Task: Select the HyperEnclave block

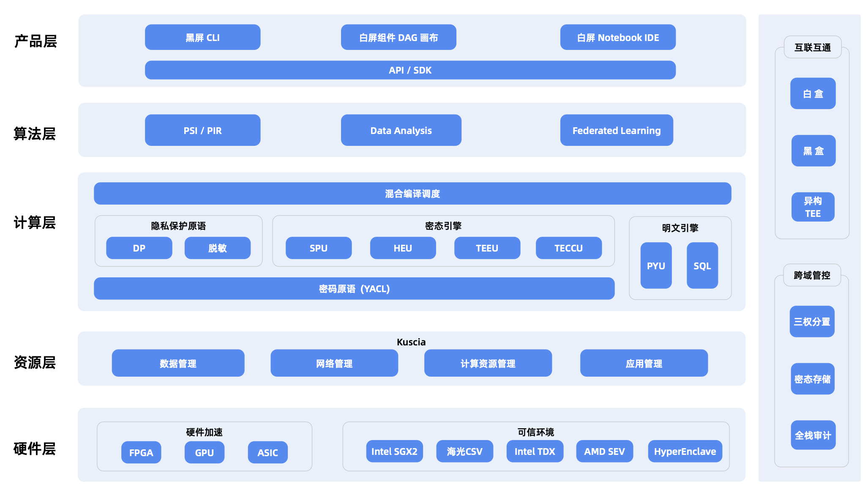Action: click(685, 451)
